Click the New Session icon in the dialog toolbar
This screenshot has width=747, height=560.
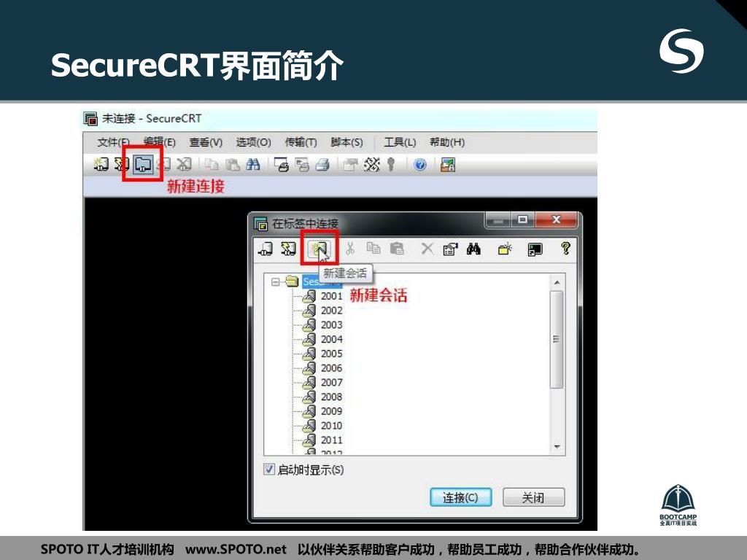(319, 249)
